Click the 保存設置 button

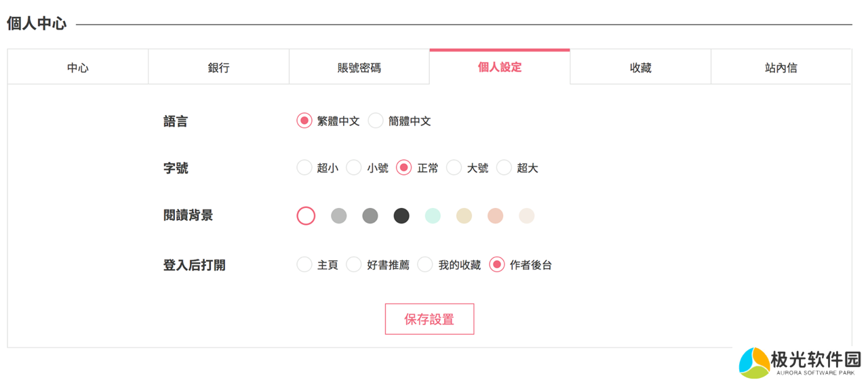click(429, 319)
